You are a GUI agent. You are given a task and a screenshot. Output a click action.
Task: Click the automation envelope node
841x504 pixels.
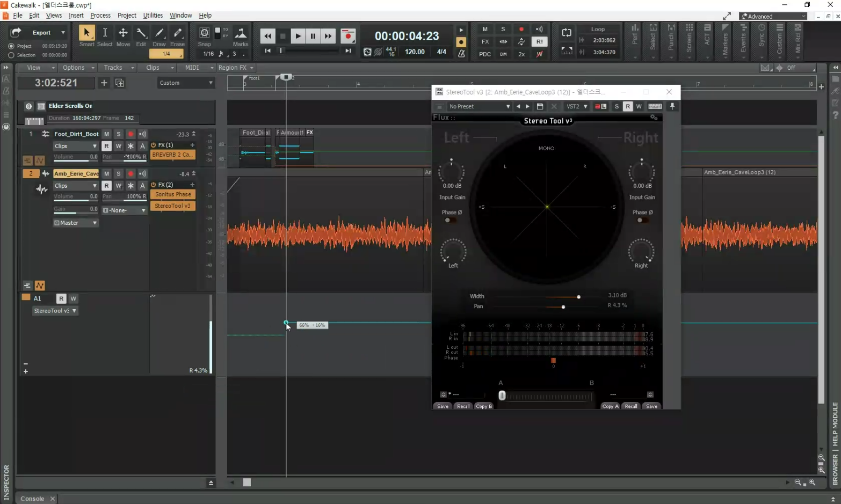(x=286, y=323)
